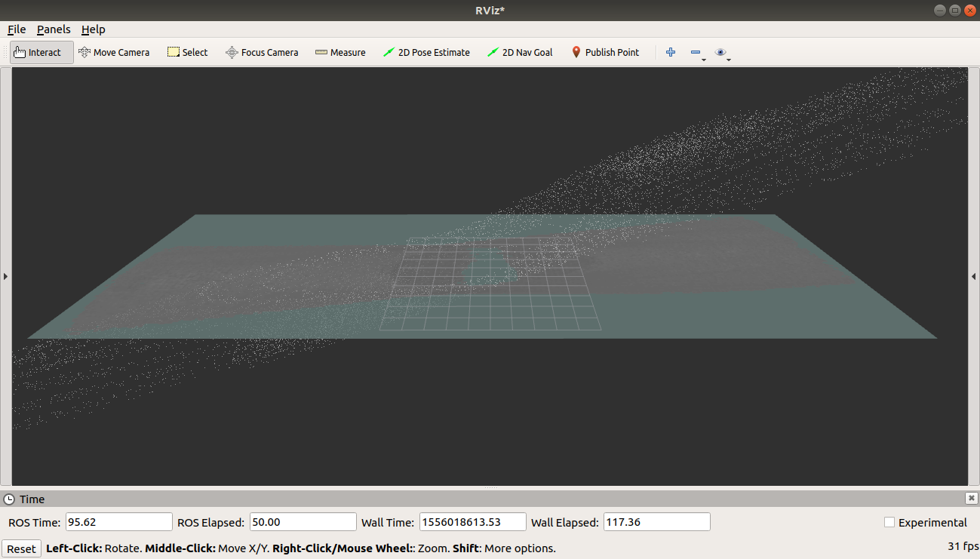This screenshot has height=559, width=980.
Task: Select the Interact tool
Action: [x=42, y=52]
